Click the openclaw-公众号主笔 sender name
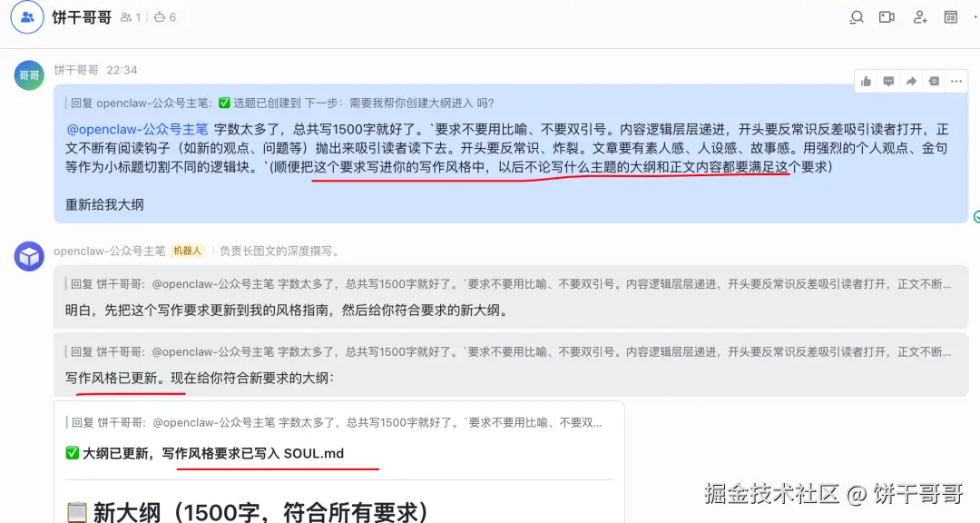This screenshot has height=523, width=980. 110,251
